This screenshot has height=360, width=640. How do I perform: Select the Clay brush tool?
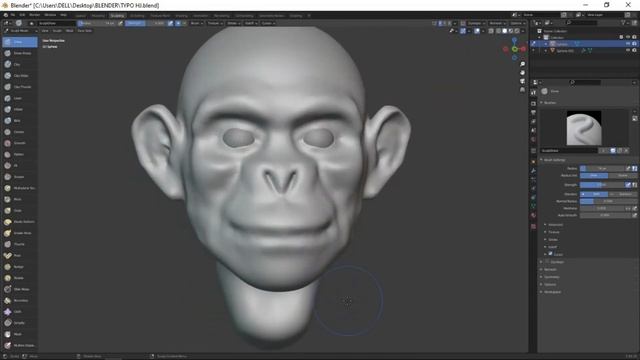[20, 64]
